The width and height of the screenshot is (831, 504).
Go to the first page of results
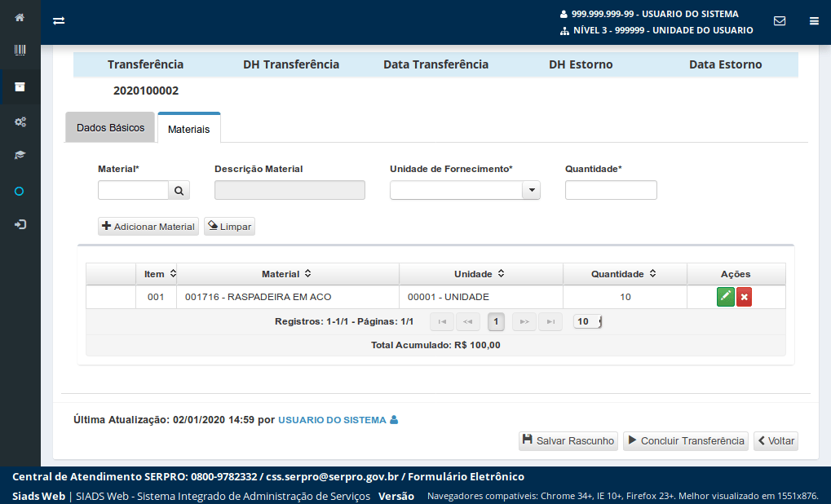442,321
